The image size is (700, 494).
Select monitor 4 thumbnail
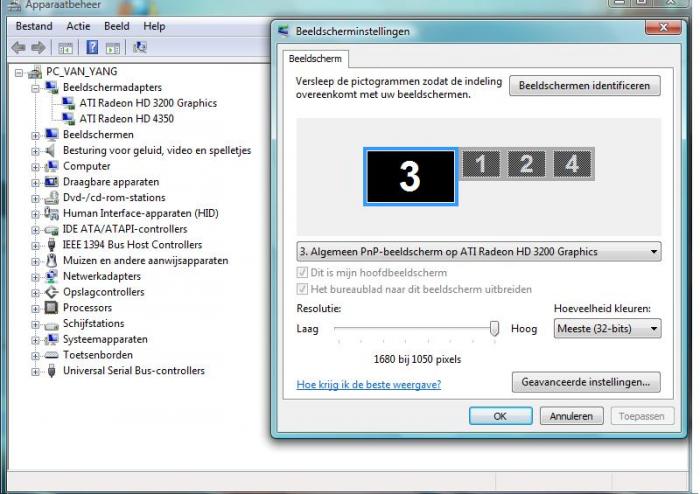tap(572, 164)
